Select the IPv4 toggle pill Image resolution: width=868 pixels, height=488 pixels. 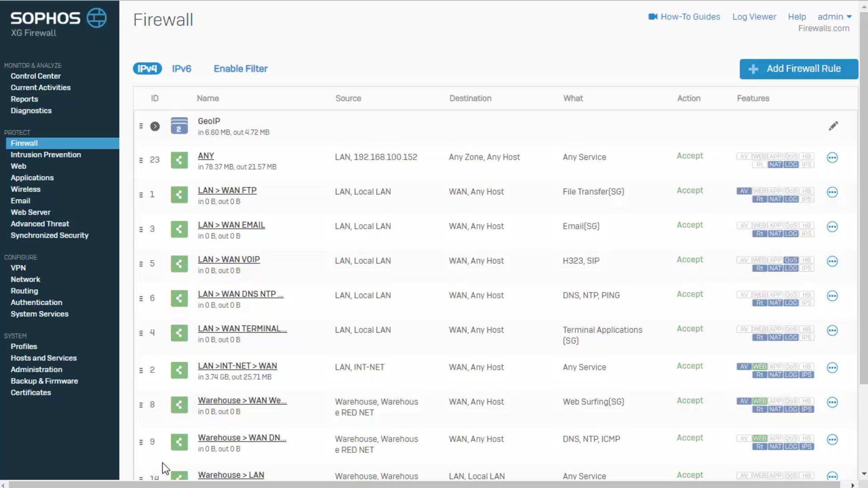coord(147,69)
